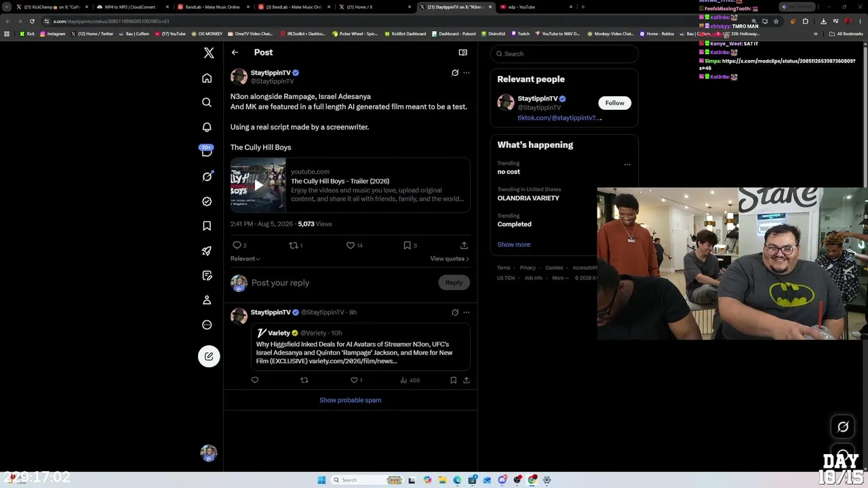Reload the page from browser toolbar
This screenshot has height=488, width=868.
pos(32,21)
